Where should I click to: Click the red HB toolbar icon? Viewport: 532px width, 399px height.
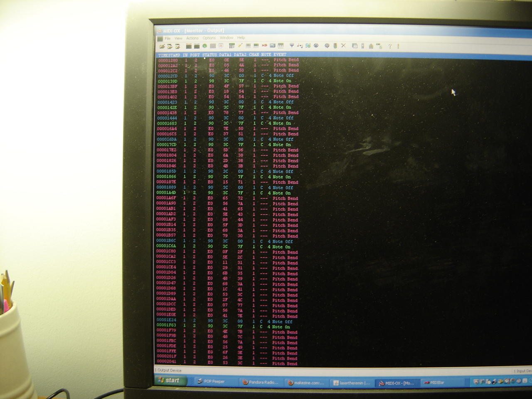(264, 45)
